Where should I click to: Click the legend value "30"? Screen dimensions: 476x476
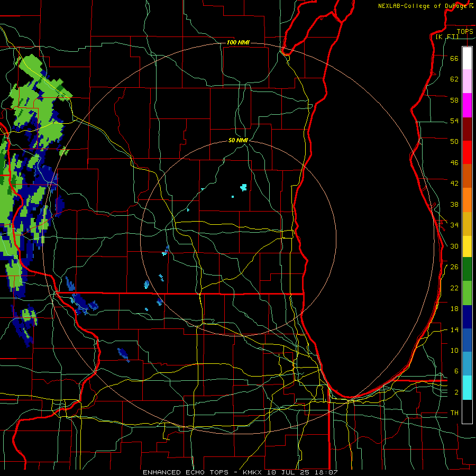(454, 246)
